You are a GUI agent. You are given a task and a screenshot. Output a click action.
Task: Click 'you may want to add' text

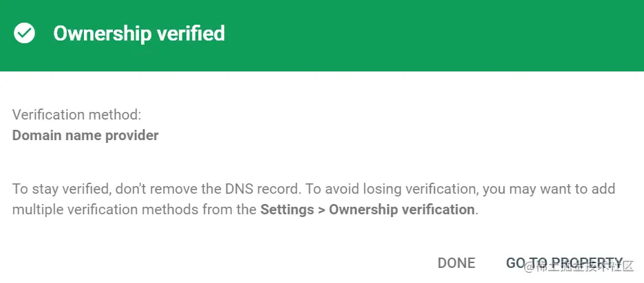point(549,189)
